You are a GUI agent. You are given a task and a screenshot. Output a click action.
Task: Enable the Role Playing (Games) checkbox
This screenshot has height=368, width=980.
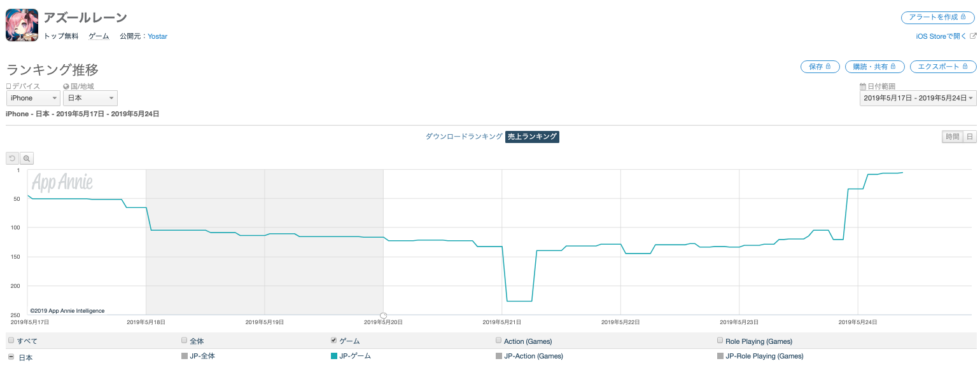pos(720,341)
